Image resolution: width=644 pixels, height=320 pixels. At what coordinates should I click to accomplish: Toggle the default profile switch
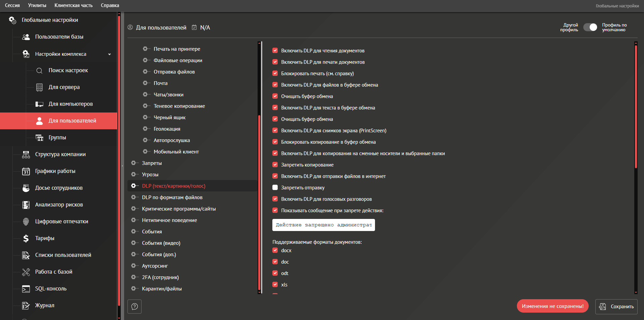pos(590,27)
